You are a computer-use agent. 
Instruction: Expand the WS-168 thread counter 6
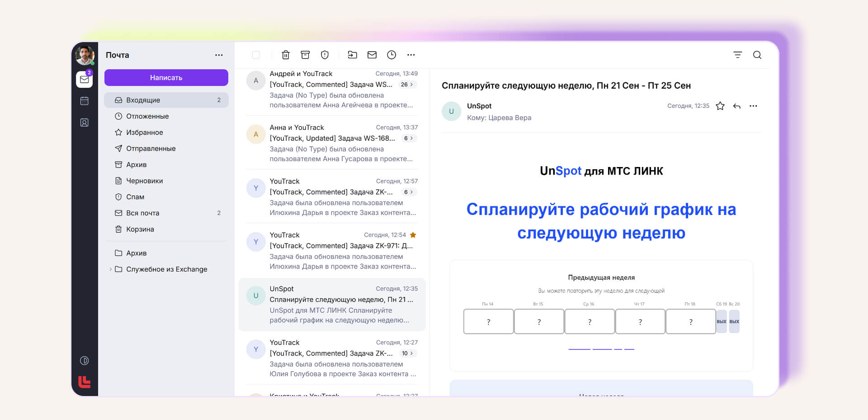click(x=408, y=138)
